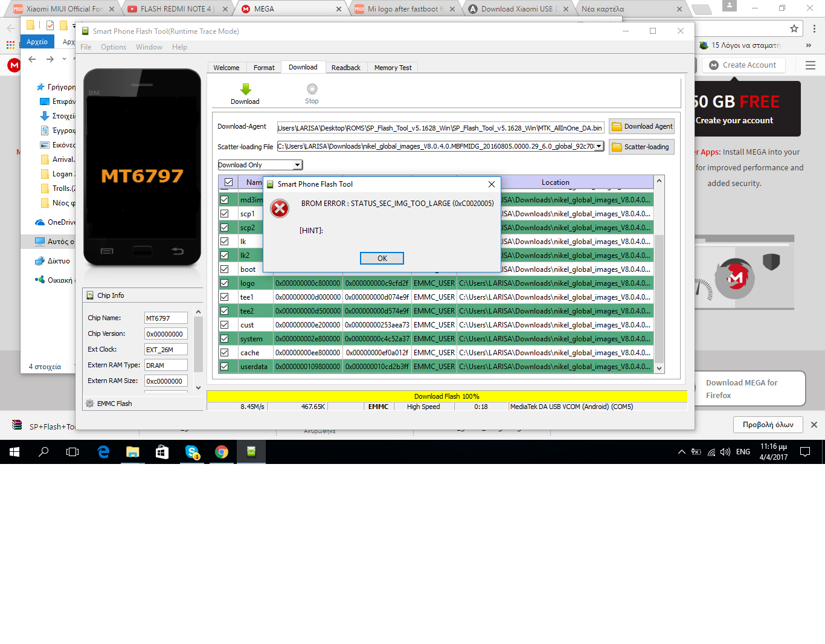Click Προβολή όλων in the downloads bar
The width and height of the screenshot is (825, 644).
pyautogui.click(x=768, y=425)
